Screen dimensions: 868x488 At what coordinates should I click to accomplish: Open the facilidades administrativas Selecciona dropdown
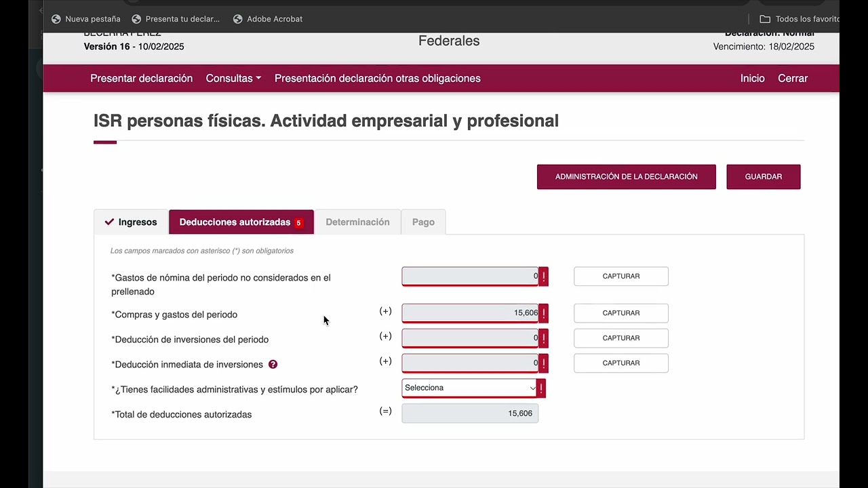(469, 388)
